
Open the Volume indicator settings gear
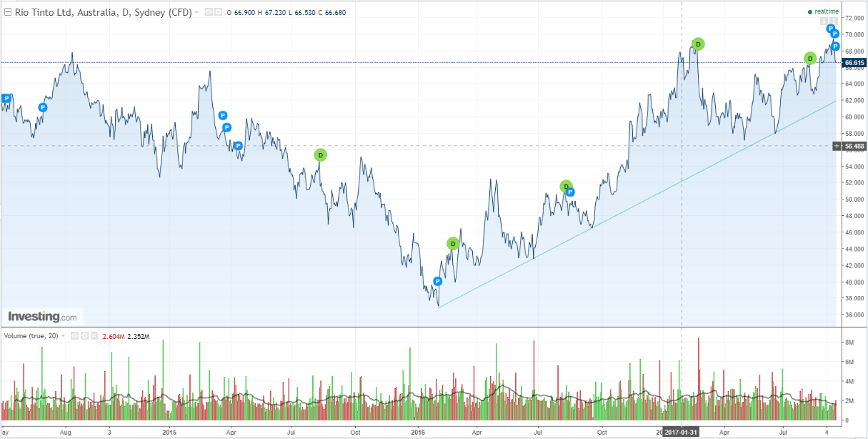pyautogui.click(x=84, y=335)
